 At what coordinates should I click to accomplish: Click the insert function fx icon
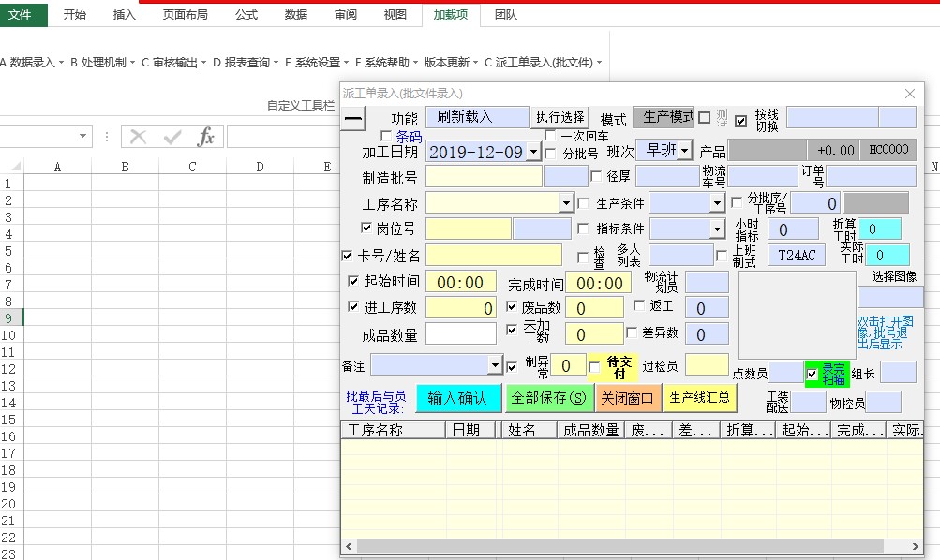pyautogui.click(x=206, y=138)
